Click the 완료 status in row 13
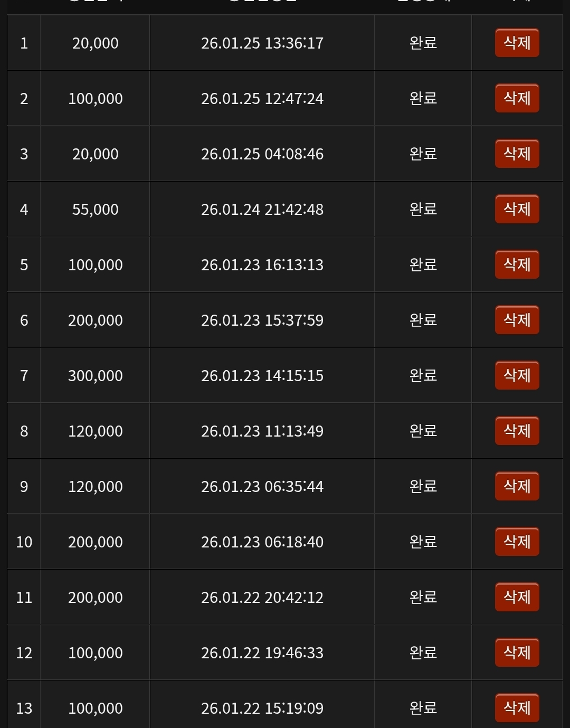The width and height of the screenshot is (570, 728). coord(423,708)
